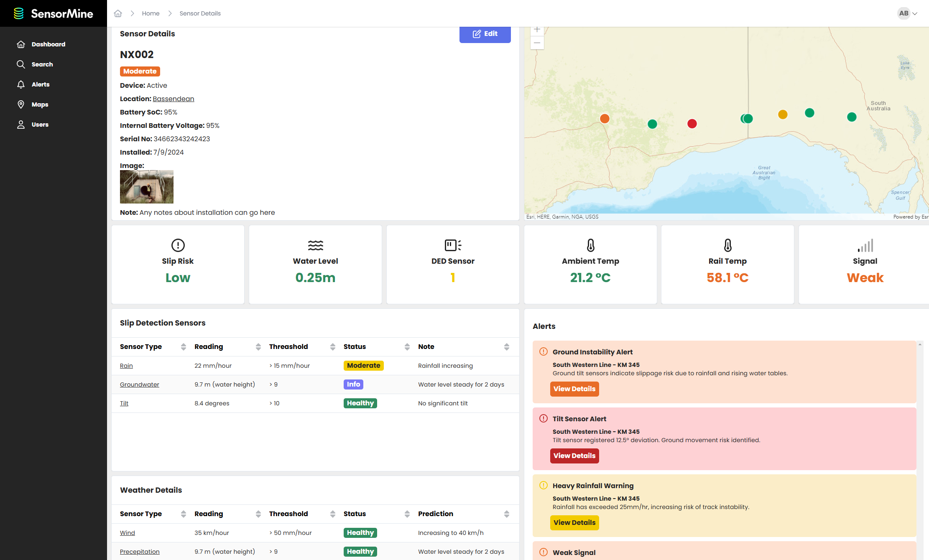Open the Tilt sensor link
Viewport: 929px width, 560px height.
click(124, 403)
